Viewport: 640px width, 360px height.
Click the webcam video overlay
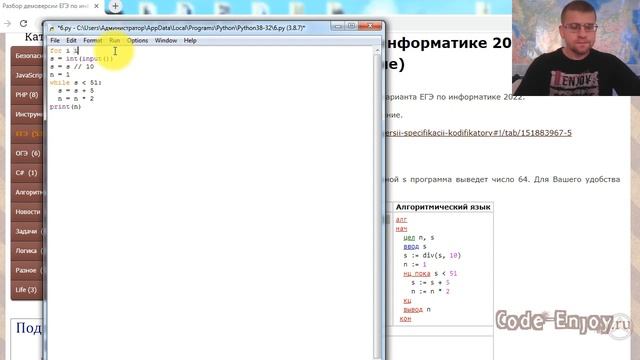pos(576,48)
